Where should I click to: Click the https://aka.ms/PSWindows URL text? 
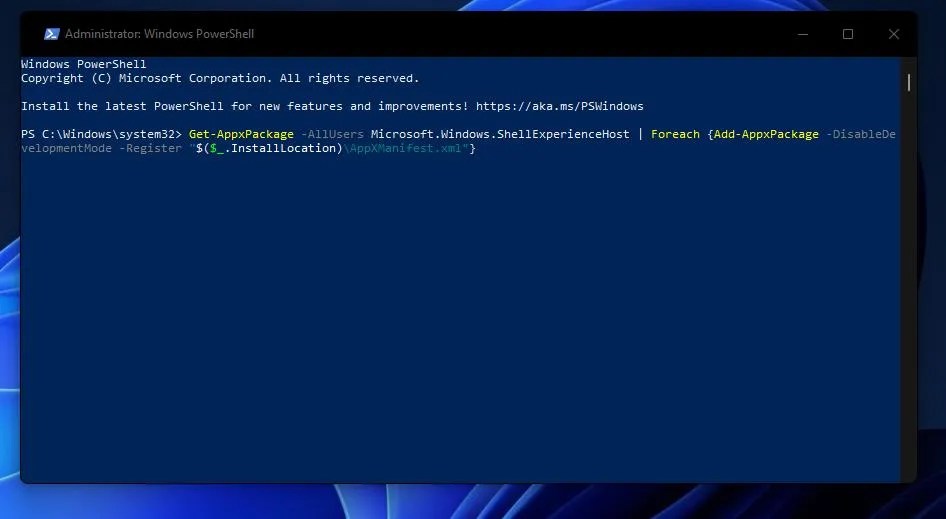(559, 106)
